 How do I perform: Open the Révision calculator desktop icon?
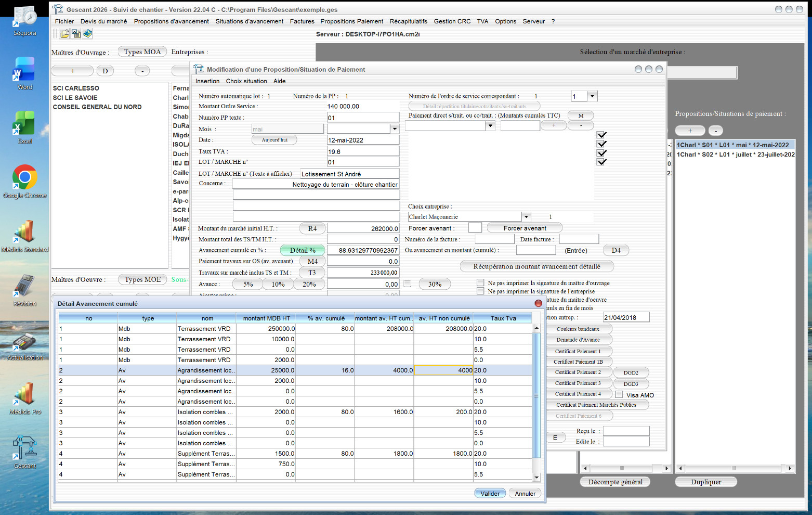point(25,290)
